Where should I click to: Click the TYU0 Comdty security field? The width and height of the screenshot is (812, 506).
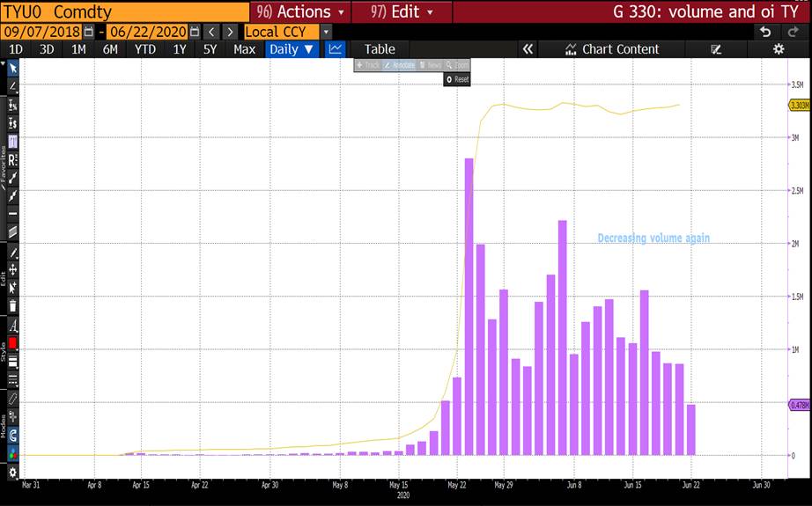(125, 11)
